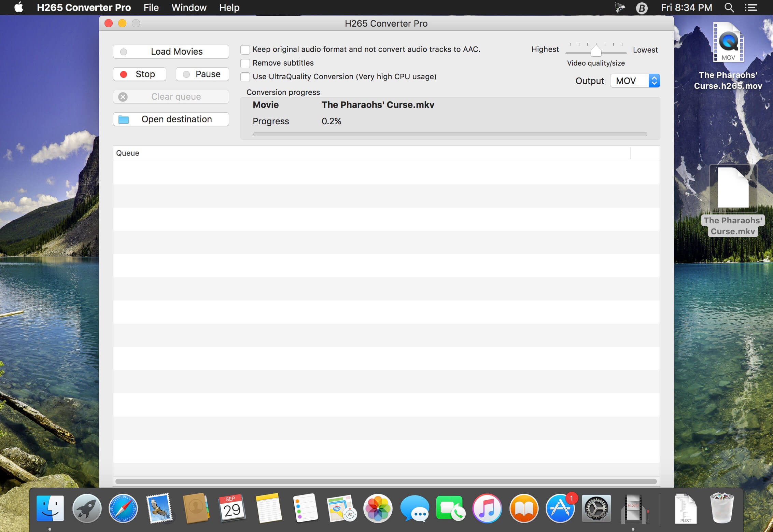Click the movie name The Pharaohs' Curse.mkv
Screen dimensions: 773x532
378,105
